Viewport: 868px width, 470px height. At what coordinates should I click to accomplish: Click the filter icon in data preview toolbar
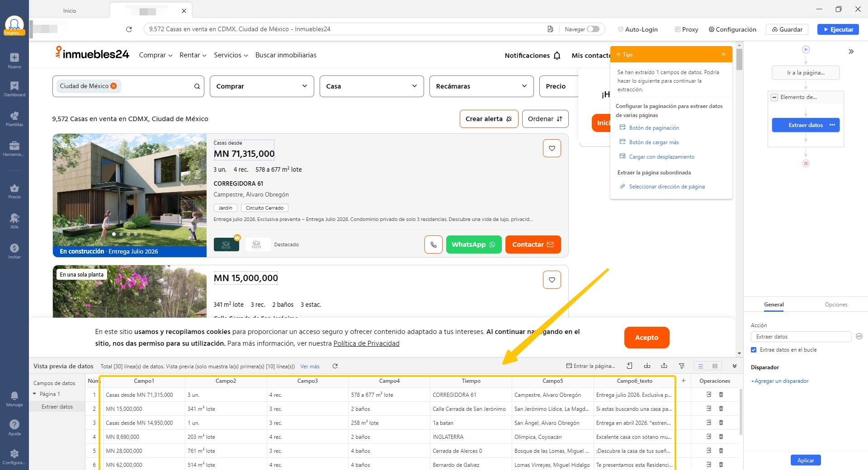[681, 366]
